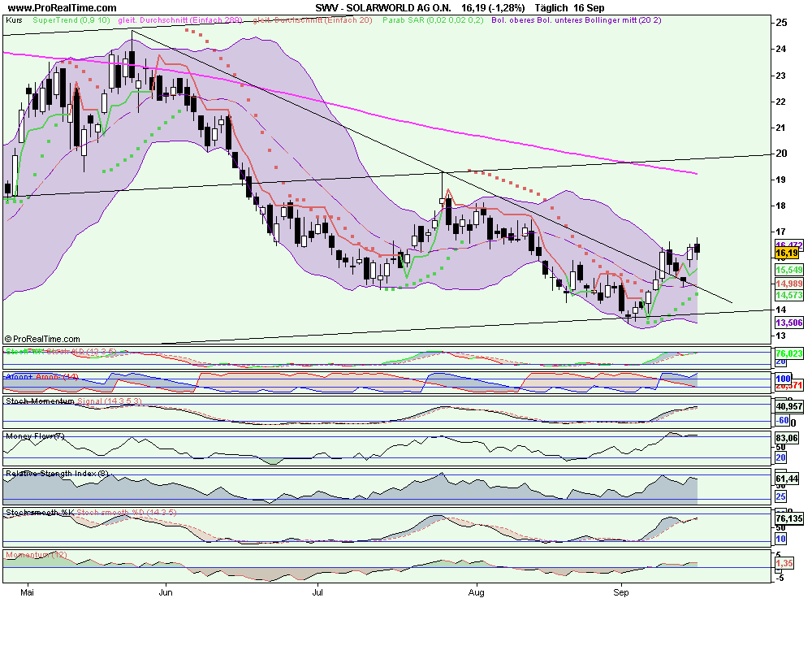Click the 22 price axis label
Screen dimensions: 812x650
(781, 102)
